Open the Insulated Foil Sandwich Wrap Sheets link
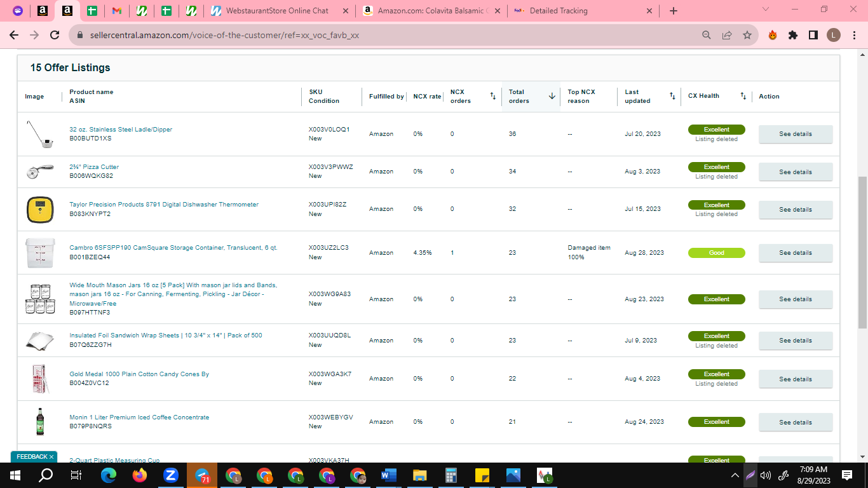This screenshot has width=868, height=488. coord(166,335)
